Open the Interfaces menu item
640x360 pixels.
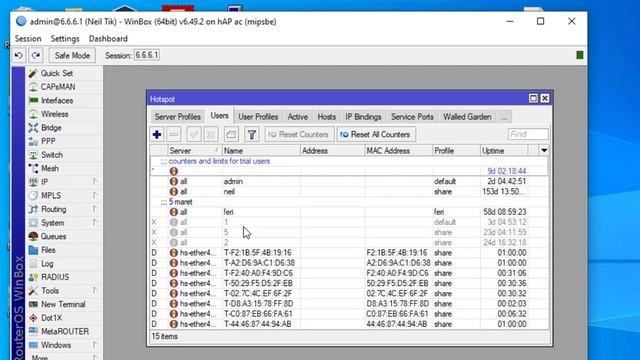[57, 100]
